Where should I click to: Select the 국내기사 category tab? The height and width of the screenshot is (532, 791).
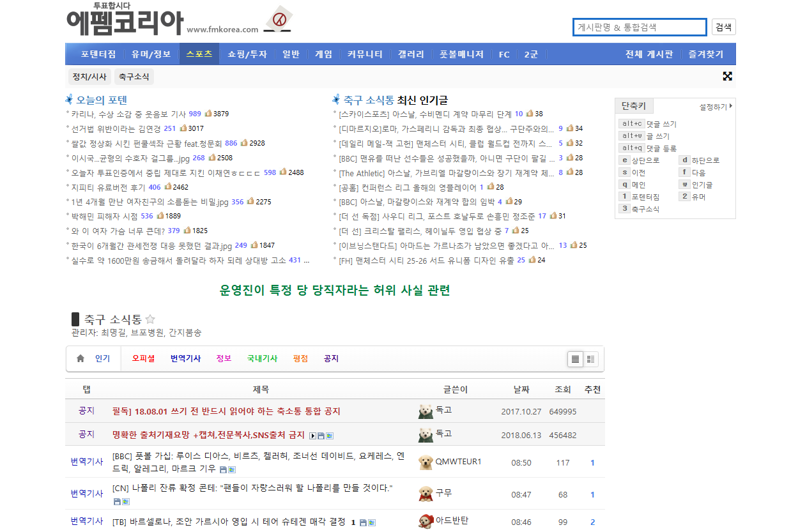(x=262, y=358)
